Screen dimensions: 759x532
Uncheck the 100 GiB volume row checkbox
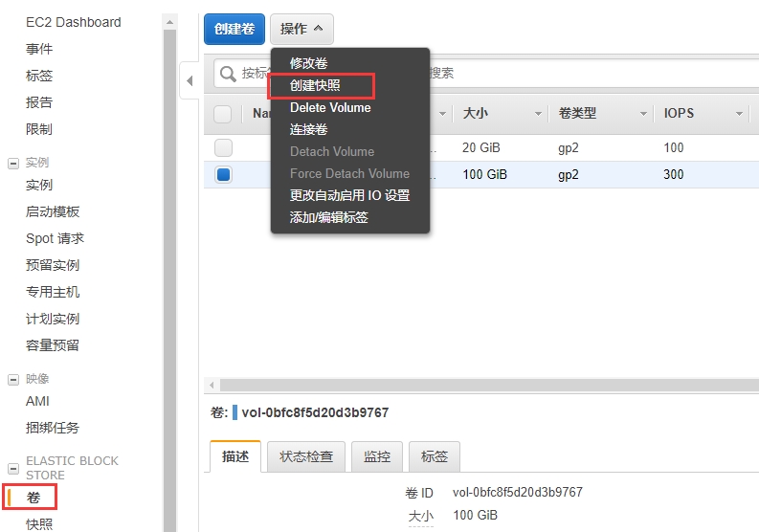[223, 175]
